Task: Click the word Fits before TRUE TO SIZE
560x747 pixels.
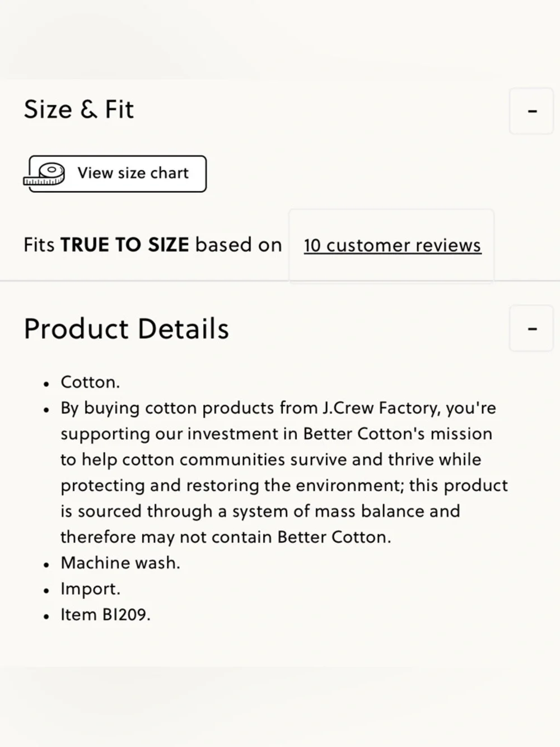Action: (39, 245)
